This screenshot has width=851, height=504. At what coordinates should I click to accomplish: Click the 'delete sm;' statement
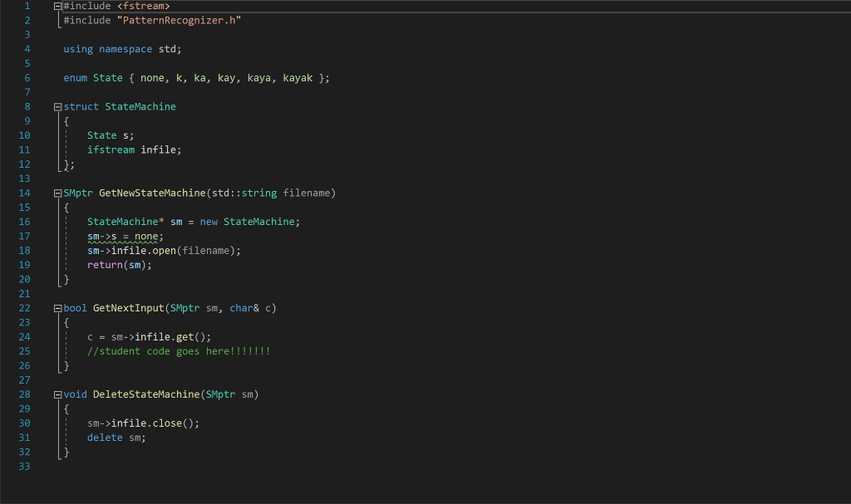(116, 438)
